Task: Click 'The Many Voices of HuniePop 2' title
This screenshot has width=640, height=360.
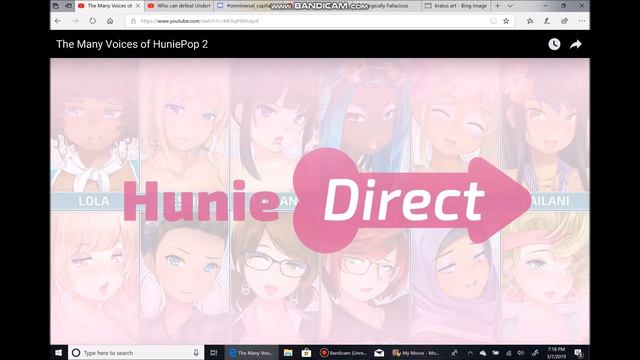Action: coord(132,44)
